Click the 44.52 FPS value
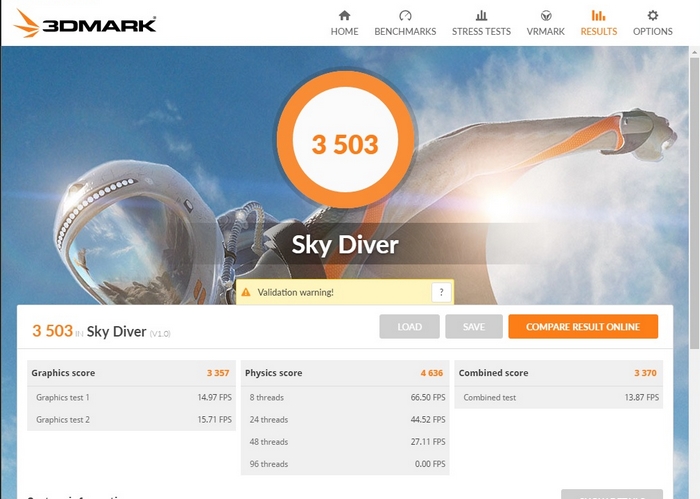Image resolution: width=700 pixels, height=499 pixels. [428, 420]
